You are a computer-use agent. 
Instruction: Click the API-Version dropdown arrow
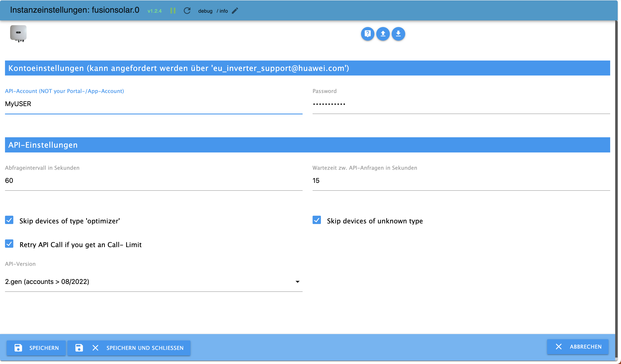[297, 282]
